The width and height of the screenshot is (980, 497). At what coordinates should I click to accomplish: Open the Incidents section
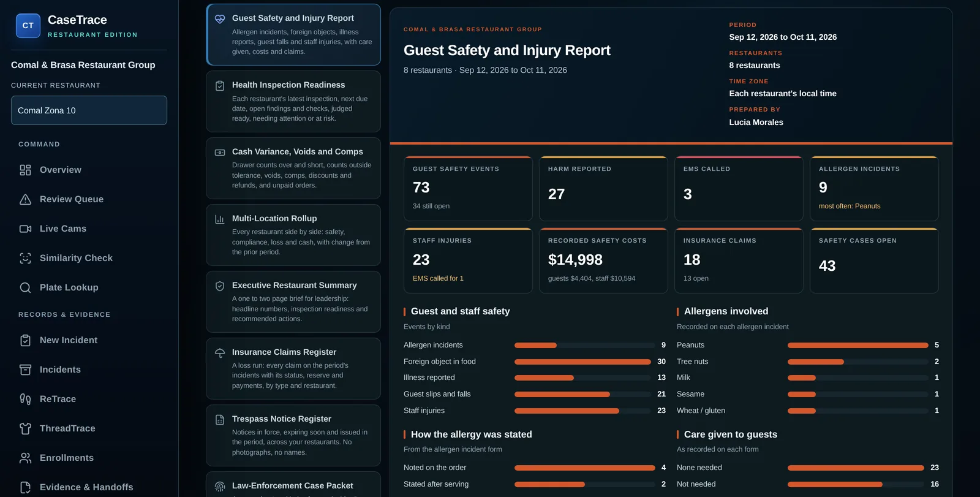89,370
